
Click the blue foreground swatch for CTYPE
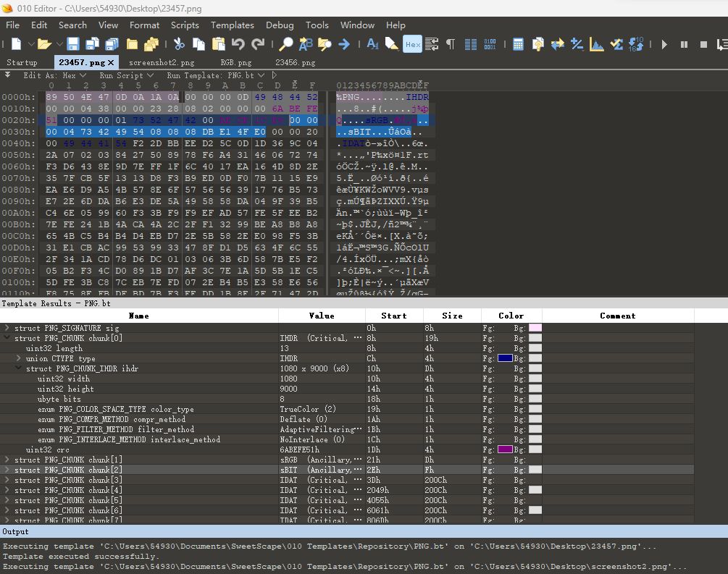505,358
